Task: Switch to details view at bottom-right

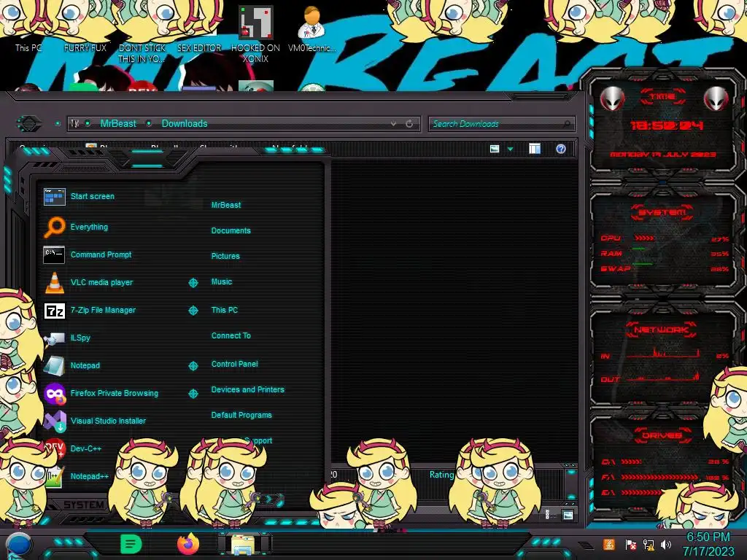Action: point(547,515)
